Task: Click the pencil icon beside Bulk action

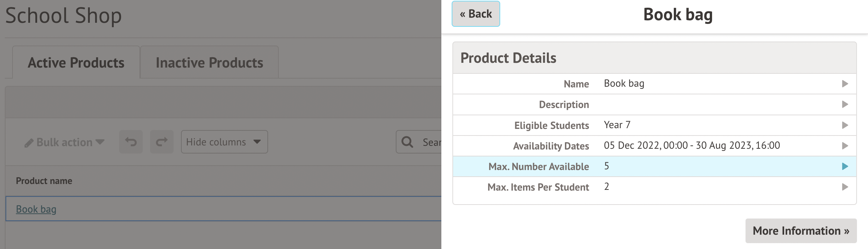Action: (x=29, y=143)
